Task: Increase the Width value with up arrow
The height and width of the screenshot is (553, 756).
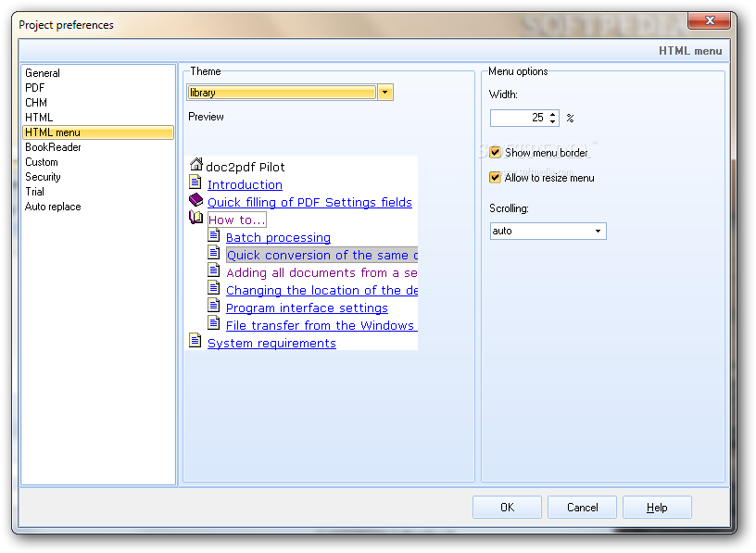Action: tap(553, 114)
